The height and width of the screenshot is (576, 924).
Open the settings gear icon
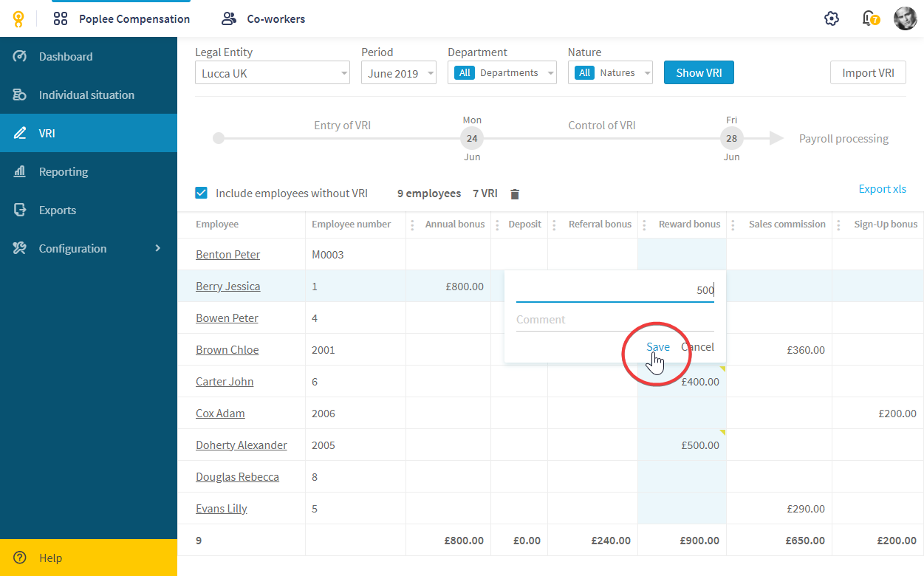832,18
